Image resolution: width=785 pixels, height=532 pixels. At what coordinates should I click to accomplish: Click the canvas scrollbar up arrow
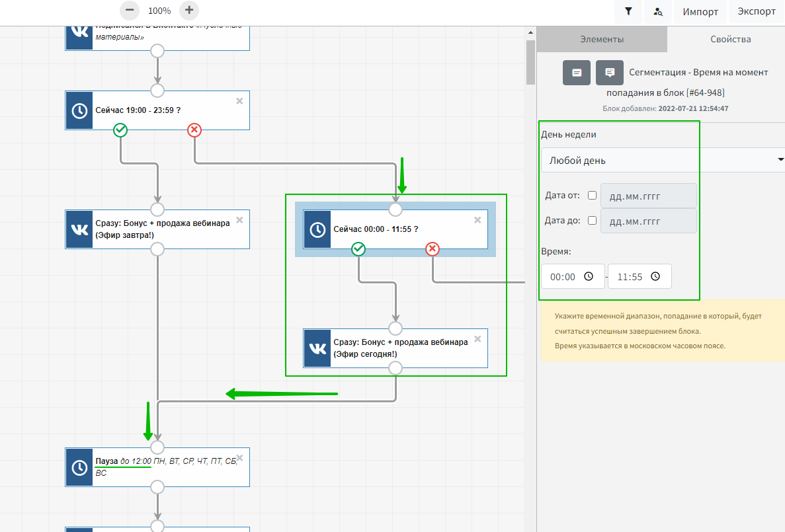tap(530, 32)
